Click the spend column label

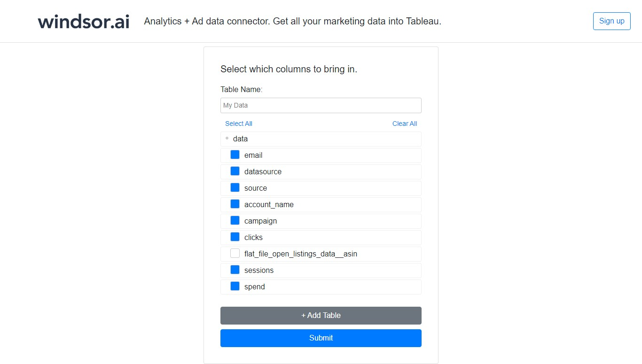(255, 287)
